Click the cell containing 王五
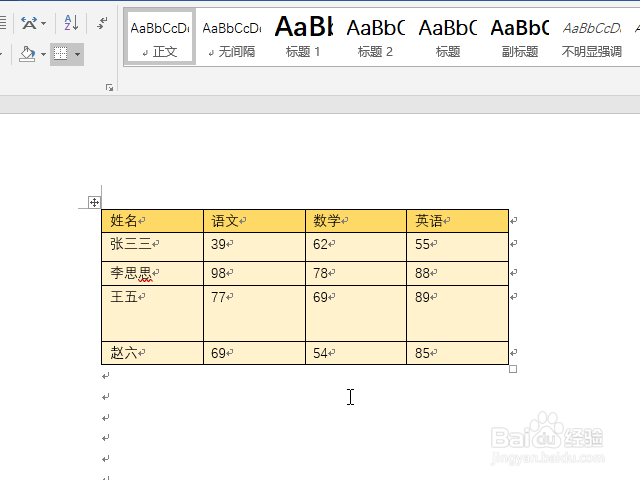The height and width of the screenshot is (480, 640). coord(152,313)
